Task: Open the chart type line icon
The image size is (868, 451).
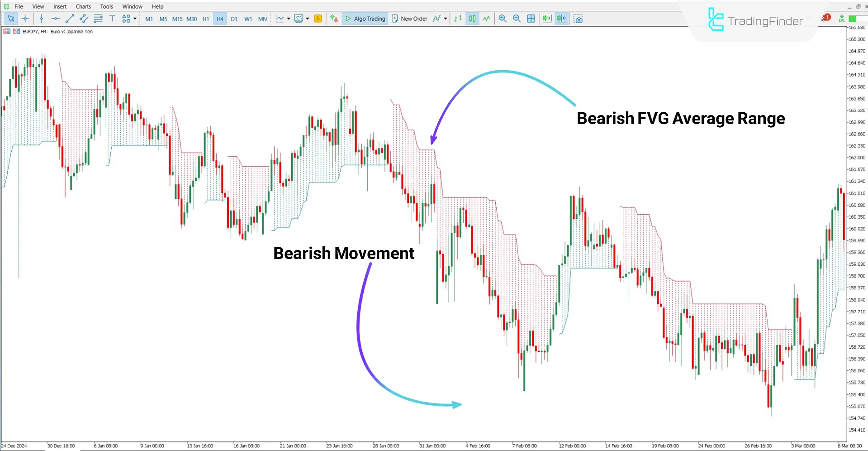Action: [280, 19]
